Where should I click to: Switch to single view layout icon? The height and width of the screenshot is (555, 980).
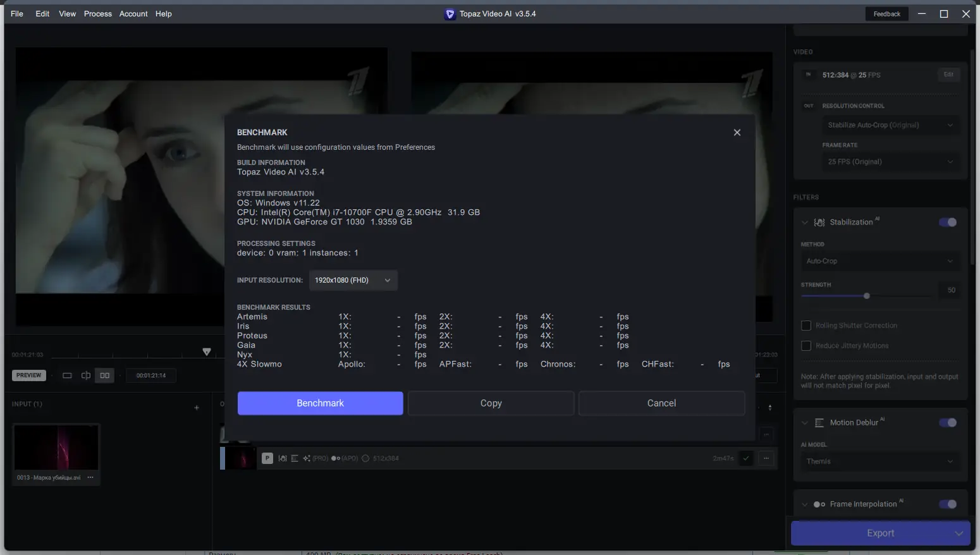point(67,375)
